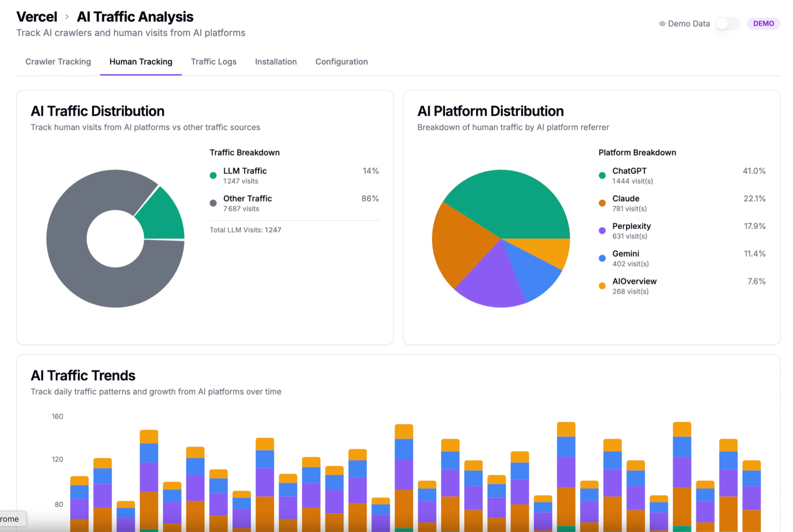Switch to the Crawler Tracking tab
Viewport: 793px width, 532px height.
click(x=58, y=62)
